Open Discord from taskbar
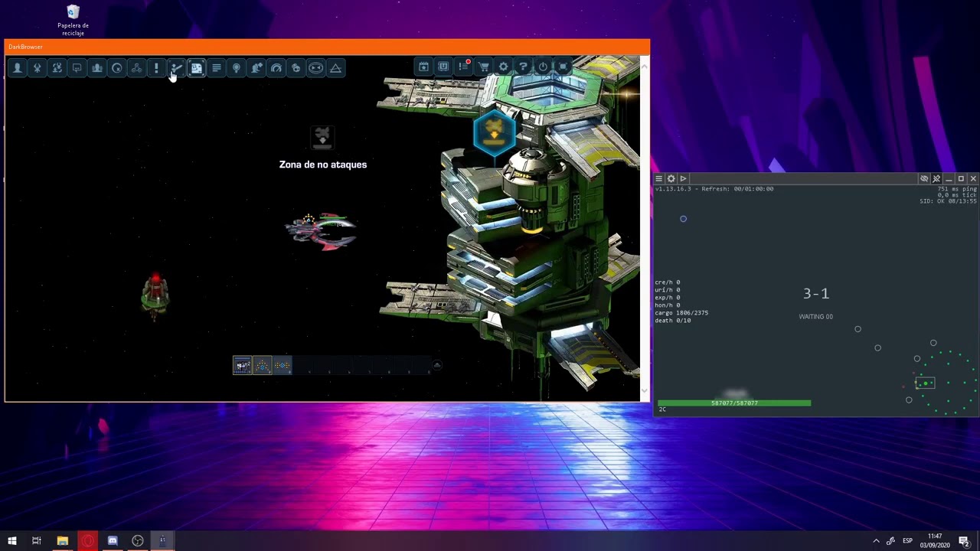Image resolution: width=980 pixels, height=551 pixels. click(113, 541)
